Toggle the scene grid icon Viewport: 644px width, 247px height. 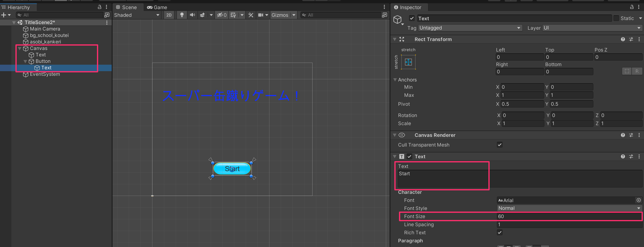click(x=233, y=15)
